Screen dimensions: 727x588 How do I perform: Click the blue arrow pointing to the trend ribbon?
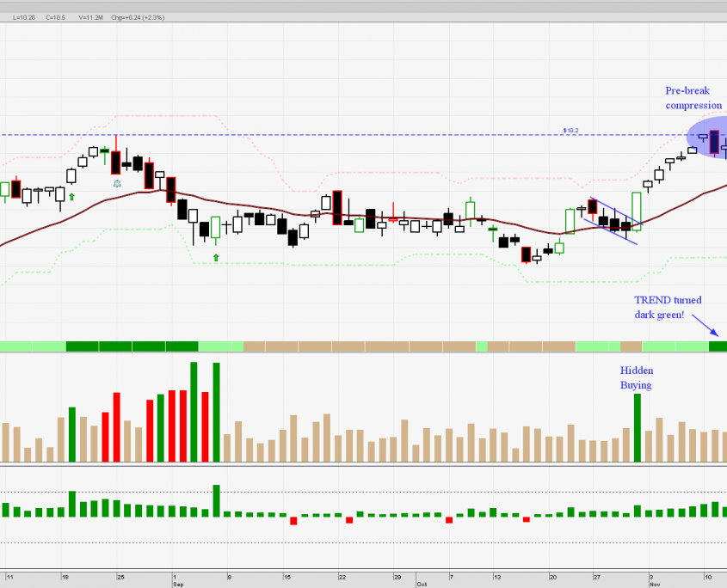(710, 328)
